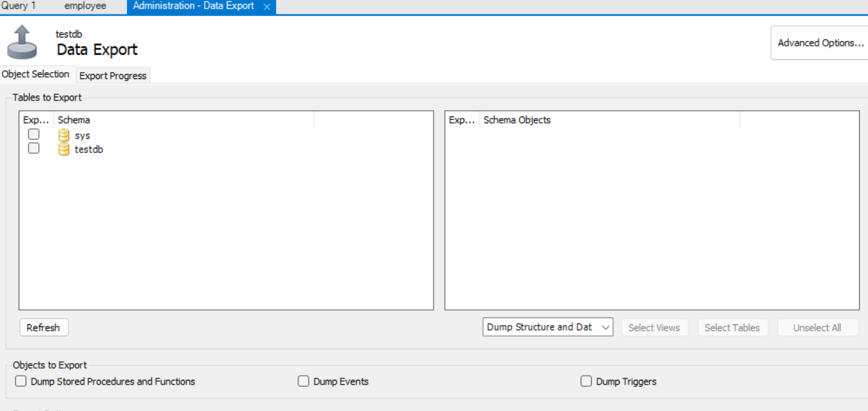This screenshot has height=411, width=868.
Task: Select the Object Selection tab
Action: [x=36, y=74]
